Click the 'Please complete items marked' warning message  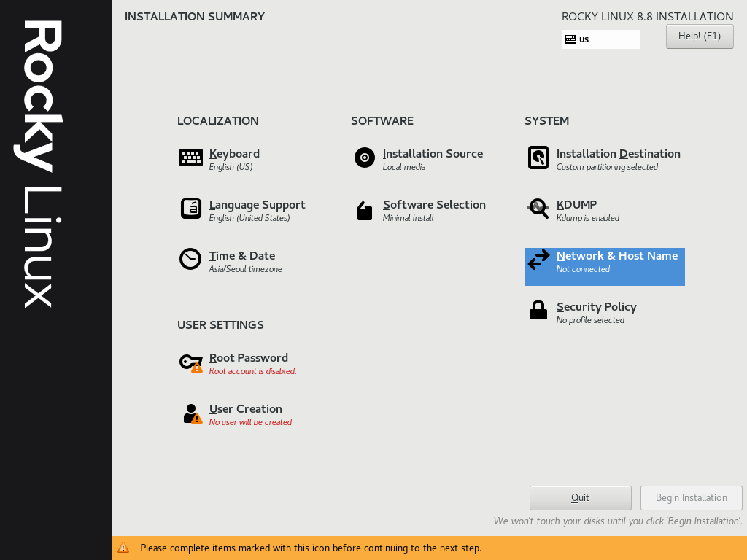tap(311, 548)
